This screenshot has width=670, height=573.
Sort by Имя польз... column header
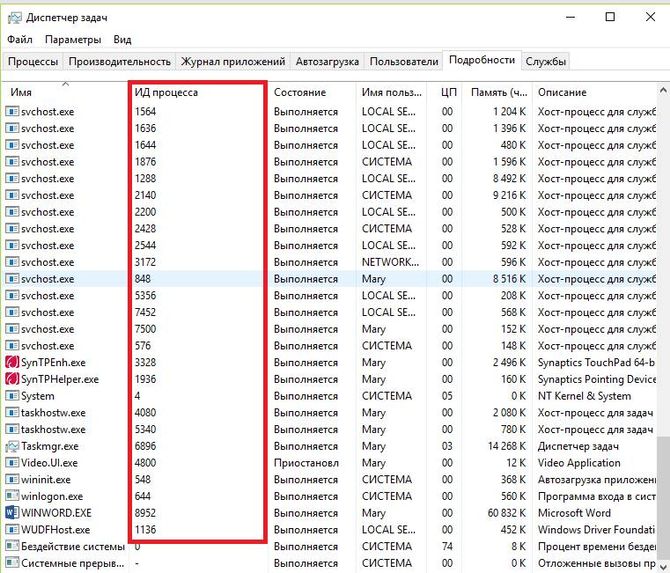point(391,92)
